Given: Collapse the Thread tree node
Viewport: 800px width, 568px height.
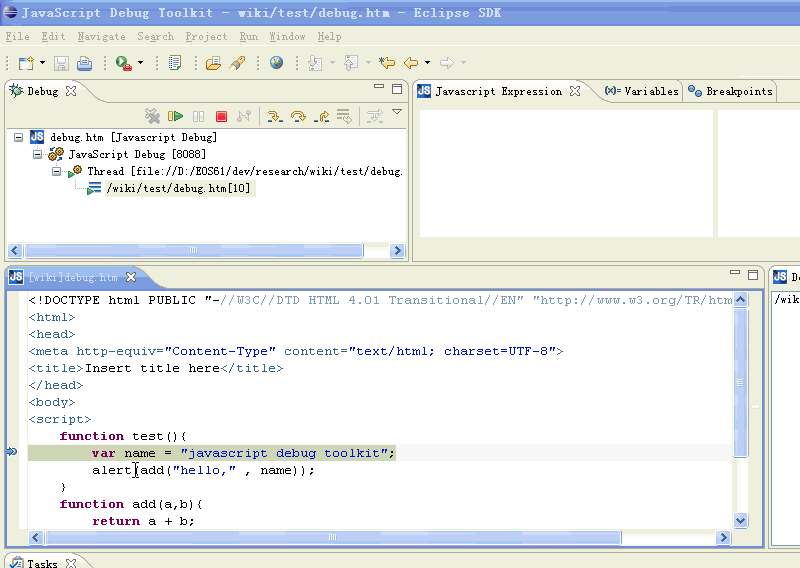Looking at the screenshot, I should click(57, 172).
